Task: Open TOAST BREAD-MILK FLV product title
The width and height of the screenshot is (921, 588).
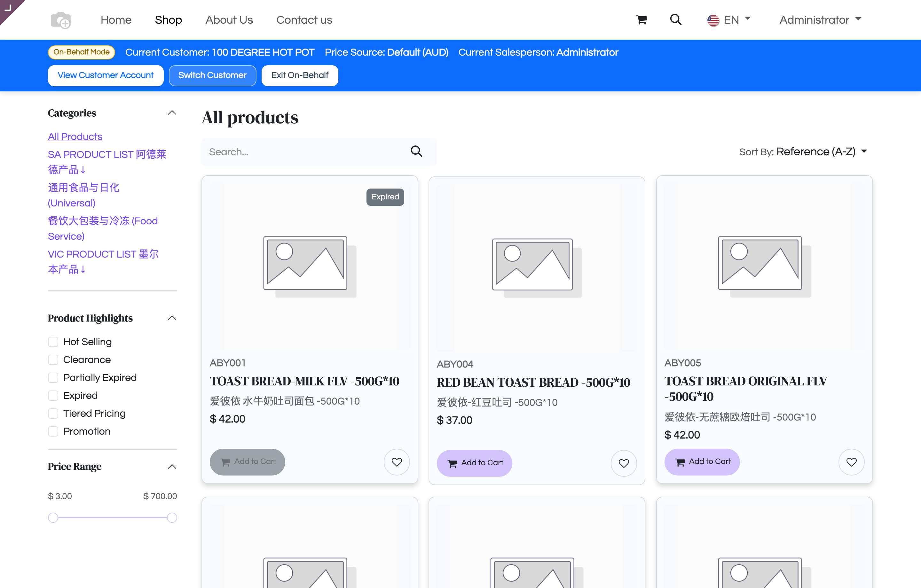Action: (304, 381)
